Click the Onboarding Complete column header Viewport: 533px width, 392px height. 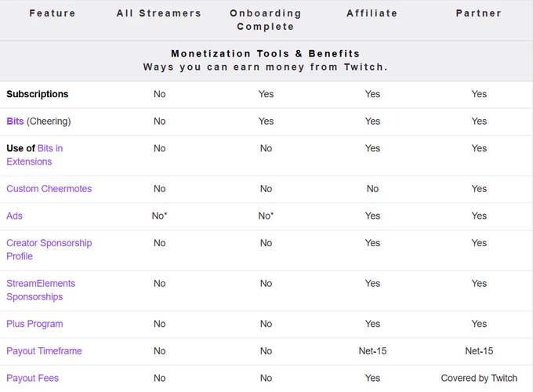[266, 20]
